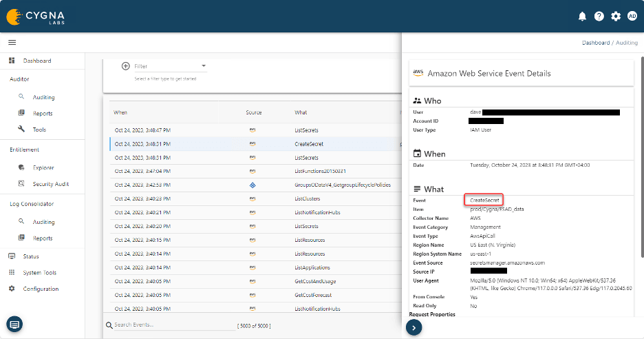Screen dimensions: 644x339
Task: Expand the Status sidebar item
Action: [30, 256]
